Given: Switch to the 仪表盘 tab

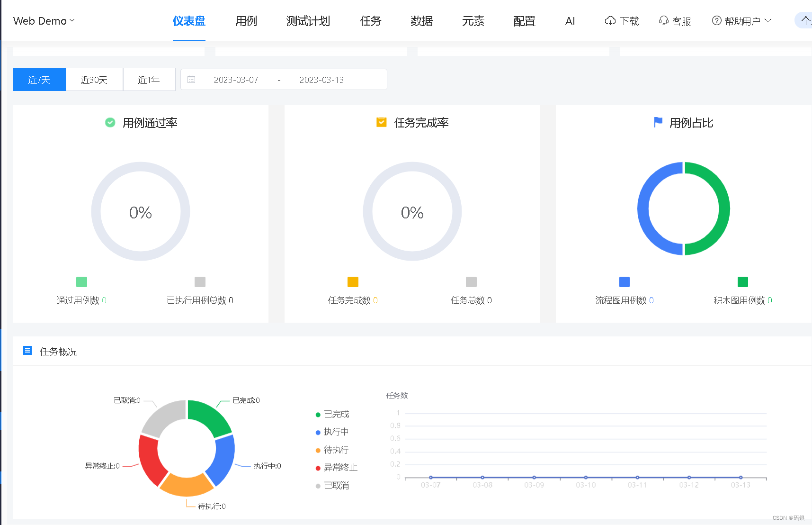Looking at the screenshot, I should (189, 21).
